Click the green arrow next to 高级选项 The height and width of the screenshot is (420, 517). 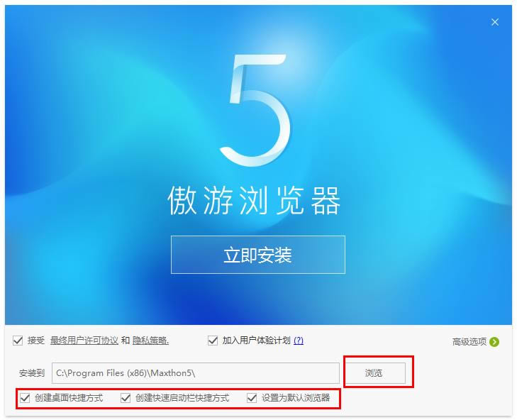click(x=494, y=342)
